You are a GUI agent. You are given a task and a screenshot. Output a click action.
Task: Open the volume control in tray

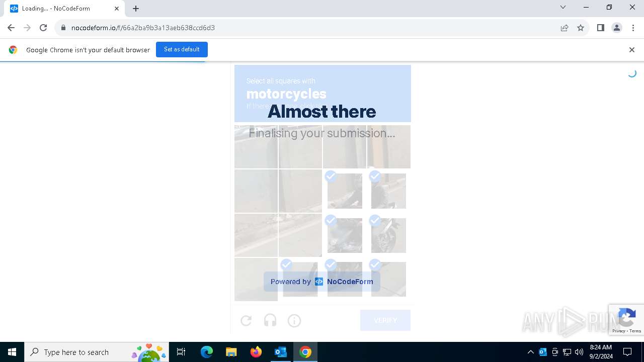tap(579, 352)
